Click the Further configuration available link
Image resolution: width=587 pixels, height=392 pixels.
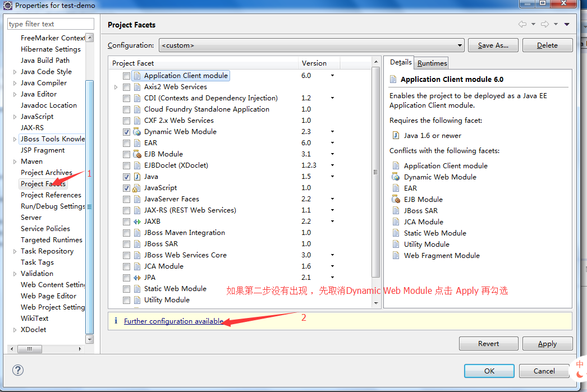tap(173, 321)
